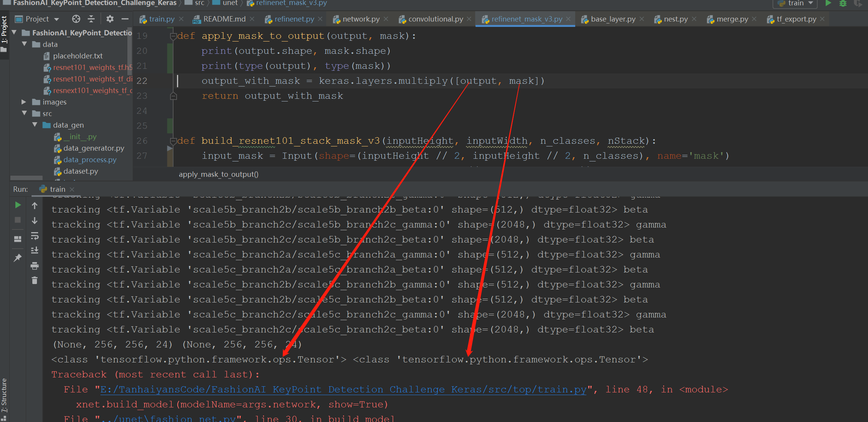This screenshot has height=422, width=868.
Task: Switch to the network.py editor tab
Action: click(361, 19)
